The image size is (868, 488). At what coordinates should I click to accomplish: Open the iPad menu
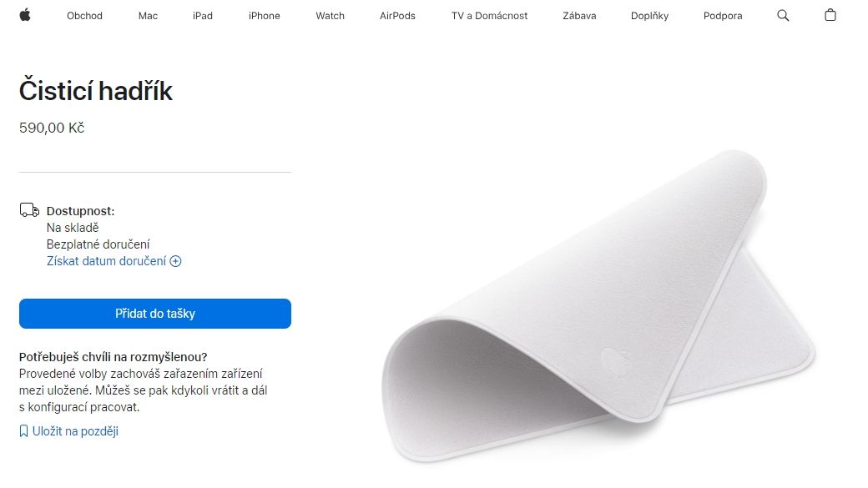[x=203, y=16]
